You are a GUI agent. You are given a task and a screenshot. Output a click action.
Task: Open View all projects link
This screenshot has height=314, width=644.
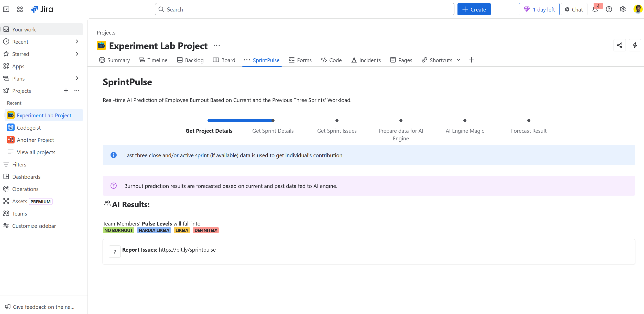36,152
